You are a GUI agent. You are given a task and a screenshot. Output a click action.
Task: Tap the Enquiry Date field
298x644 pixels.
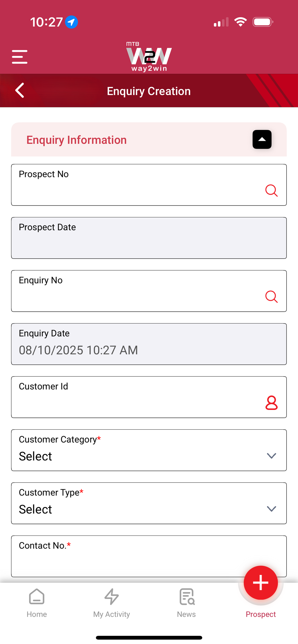pos(149,344)
